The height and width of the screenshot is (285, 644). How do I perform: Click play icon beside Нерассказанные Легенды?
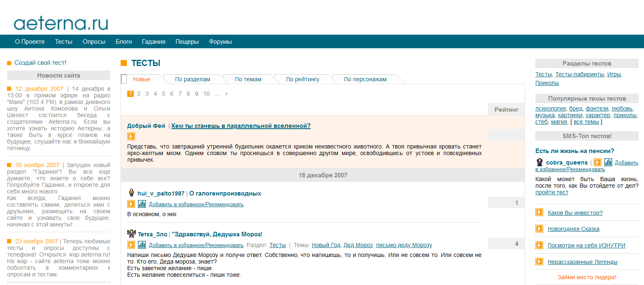point(539,261)
